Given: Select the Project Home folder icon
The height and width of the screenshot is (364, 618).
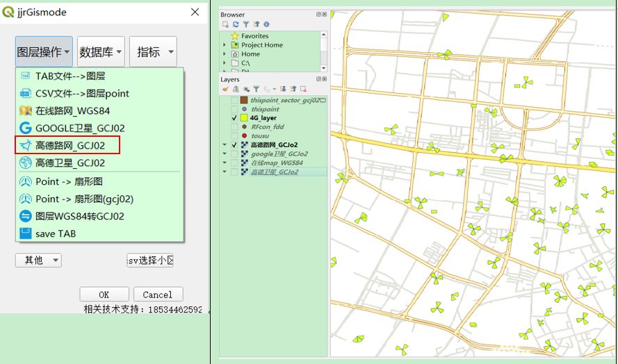Looking at the screenshot, I should (x=235, y=45).
